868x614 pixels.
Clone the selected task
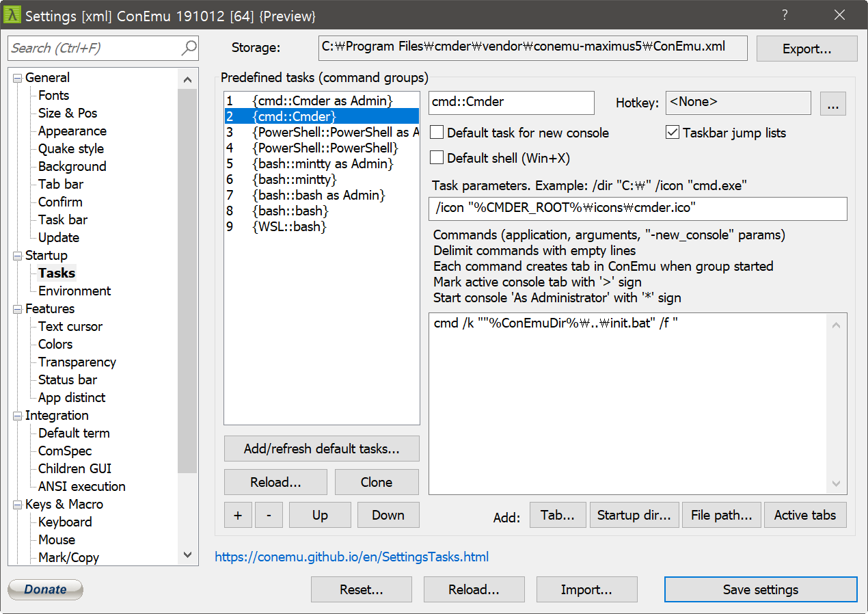click(377, 482)
